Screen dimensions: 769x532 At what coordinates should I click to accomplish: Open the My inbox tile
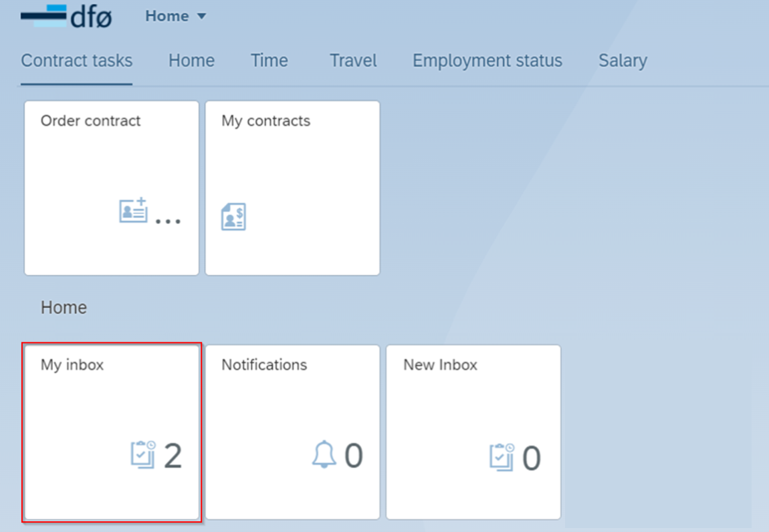(112, 432)
